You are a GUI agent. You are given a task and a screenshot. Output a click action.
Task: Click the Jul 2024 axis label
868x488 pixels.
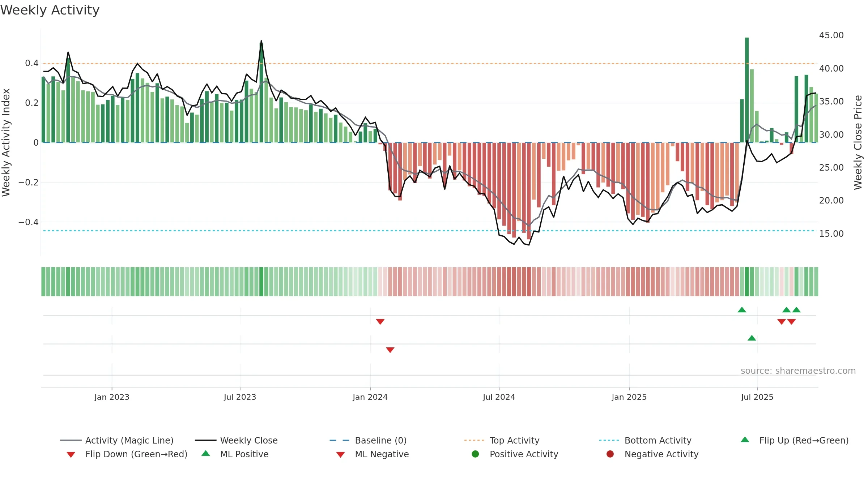coord(499,397)
